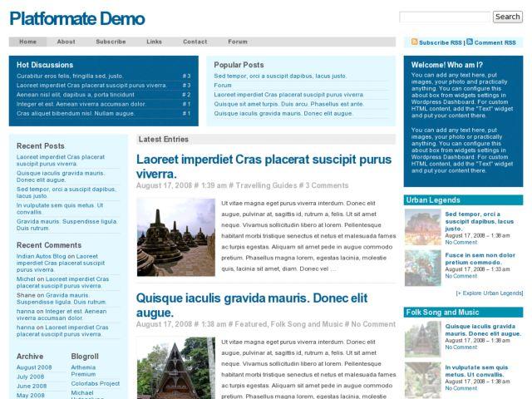Click the thumbnail beside 'Sed tempor, orci a'
Image resolution: width=532 pixels, height=399 pixels.
(x=423, y=227)
